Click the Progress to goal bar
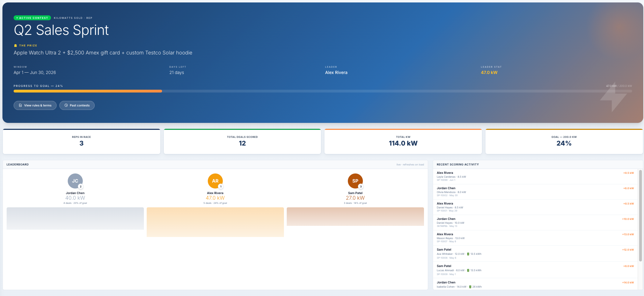 (323, 91)
